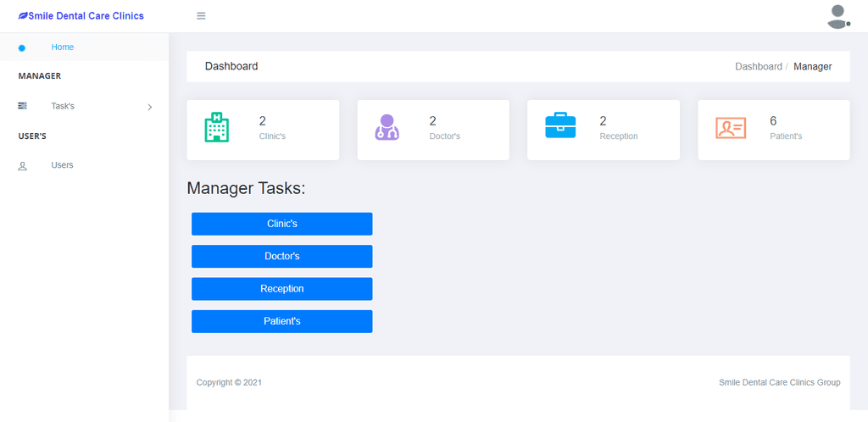Open Home in the sidebar

coord(84,47)
